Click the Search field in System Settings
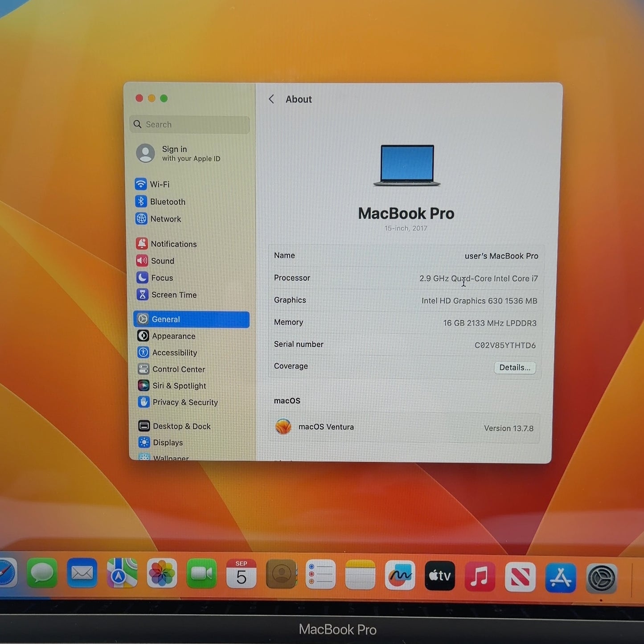 [x=190, y=124]
